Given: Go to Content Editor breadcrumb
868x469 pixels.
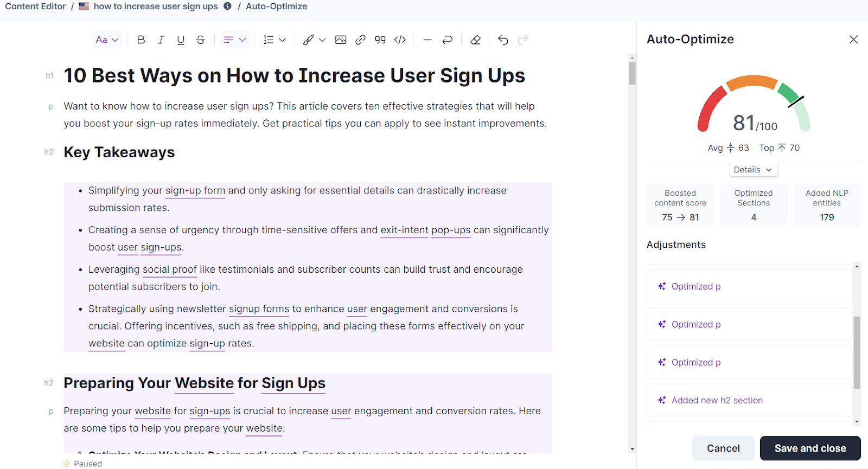Looking at the screenshot, I should coord(35,7).
